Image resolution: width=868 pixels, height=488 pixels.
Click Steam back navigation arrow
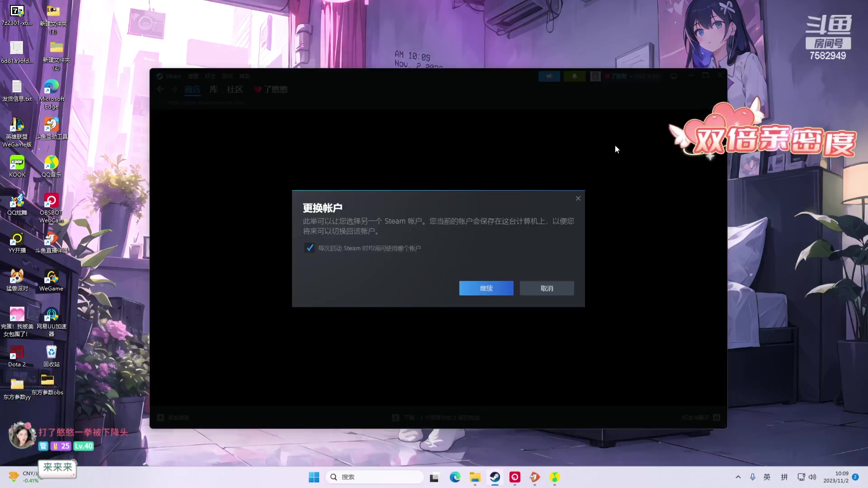coord(160,89)
